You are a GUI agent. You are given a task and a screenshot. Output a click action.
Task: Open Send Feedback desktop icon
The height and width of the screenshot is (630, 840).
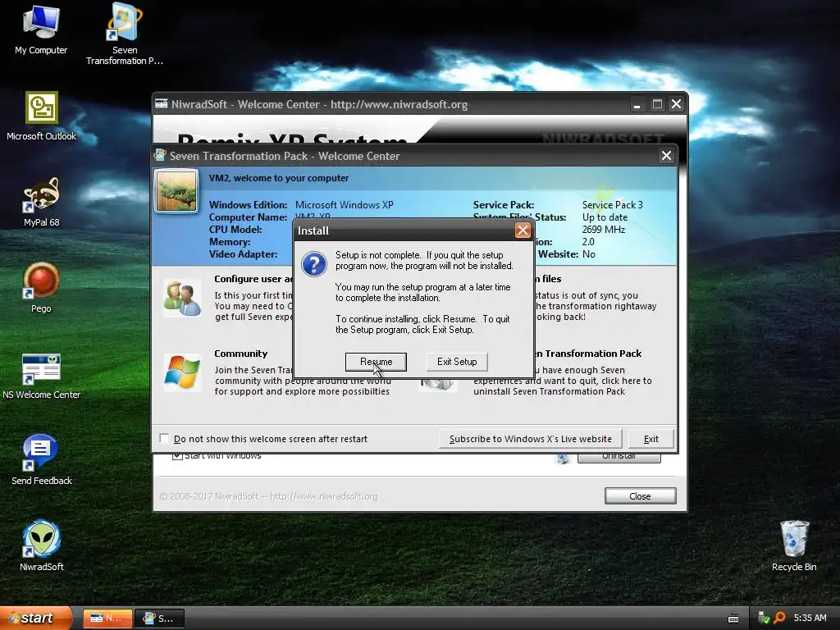(41, 460)
